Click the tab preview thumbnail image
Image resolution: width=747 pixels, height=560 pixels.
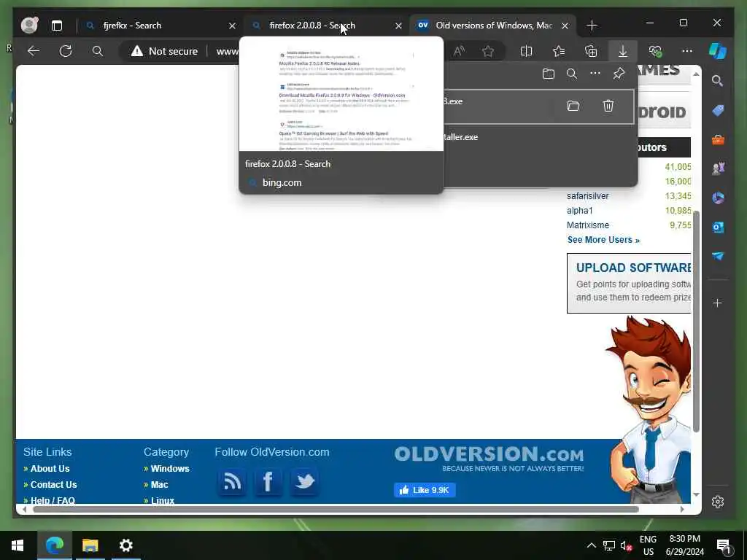coord(341,94)
